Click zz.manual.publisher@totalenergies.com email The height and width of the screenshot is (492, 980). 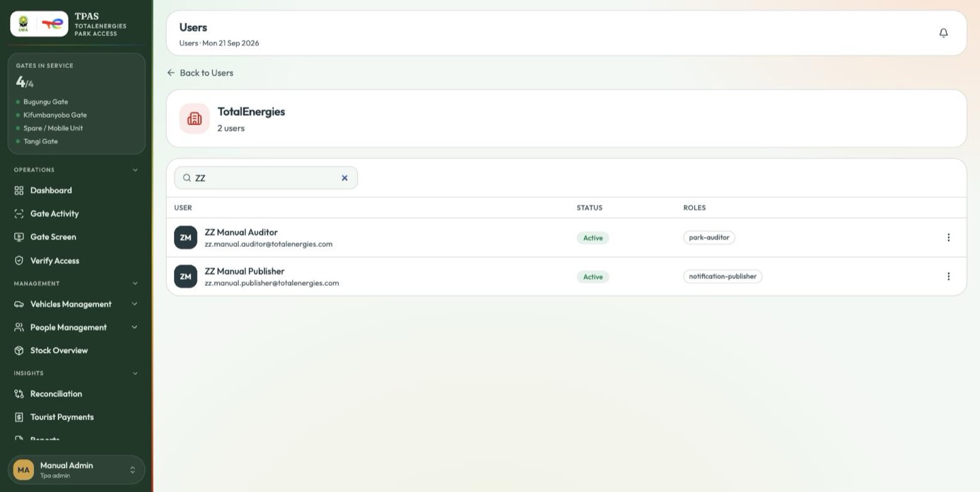272,282
